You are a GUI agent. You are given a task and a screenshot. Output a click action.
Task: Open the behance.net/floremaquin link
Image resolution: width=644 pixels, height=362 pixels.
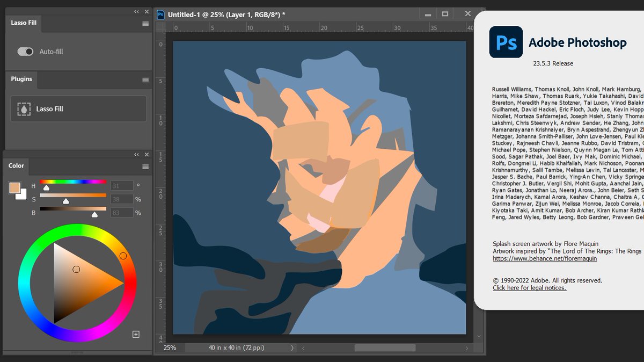click(x=545, y=258)
